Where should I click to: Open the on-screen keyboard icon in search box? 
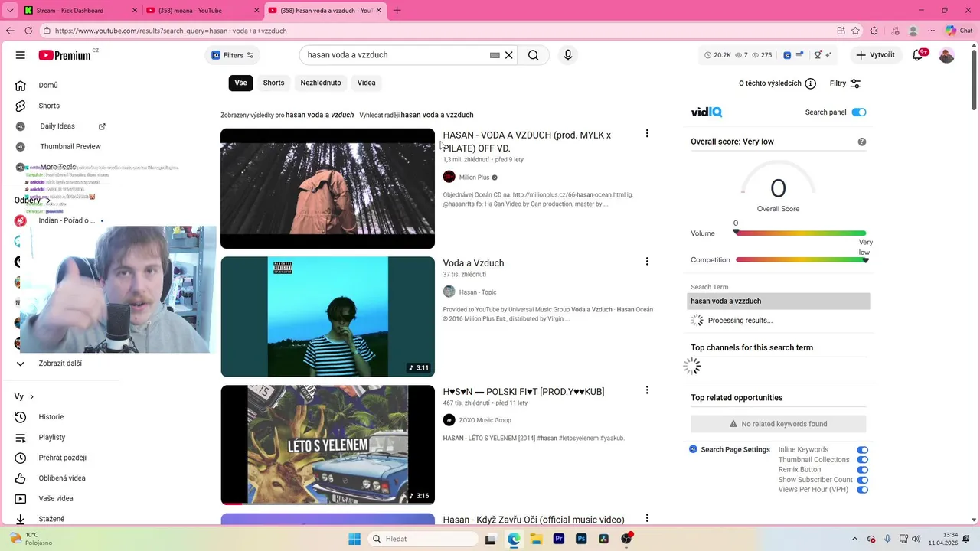495,55
